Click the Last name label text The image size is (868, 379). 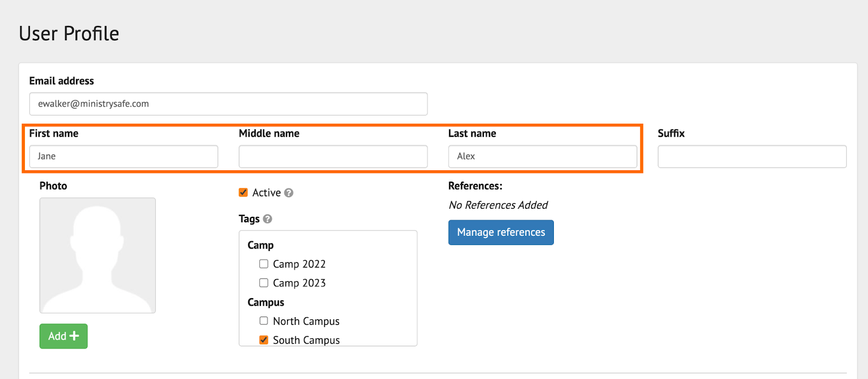pos(472,133)
